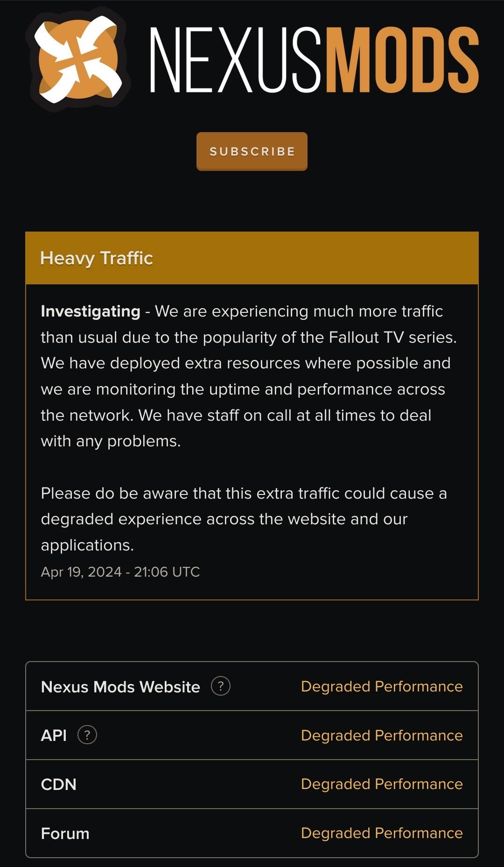Image resolution: width=504 pixels, height=867 pixels.
Task: Click the help icon beside Nexus Mods Website
Action: [221, 686]
